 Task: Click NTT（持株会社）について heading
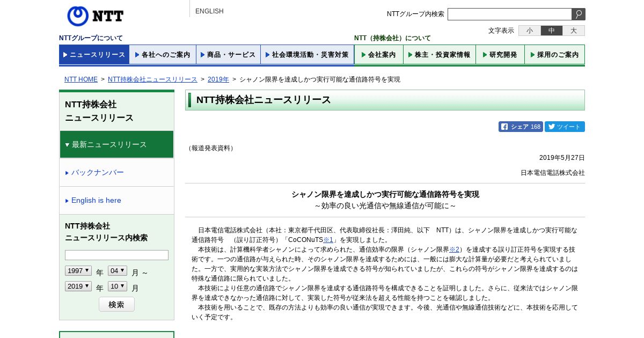coord(392,38)
